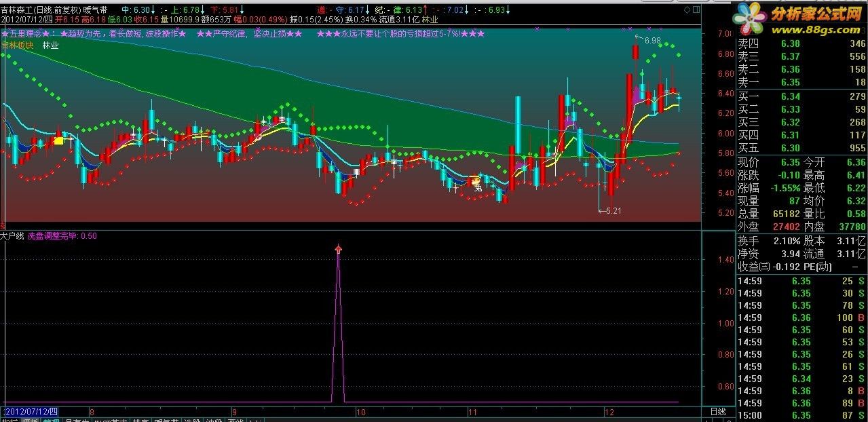The width and height of the screenshot is (868, 422).
Task: Click the 总量 65182 value
Action: coord(786,214)
